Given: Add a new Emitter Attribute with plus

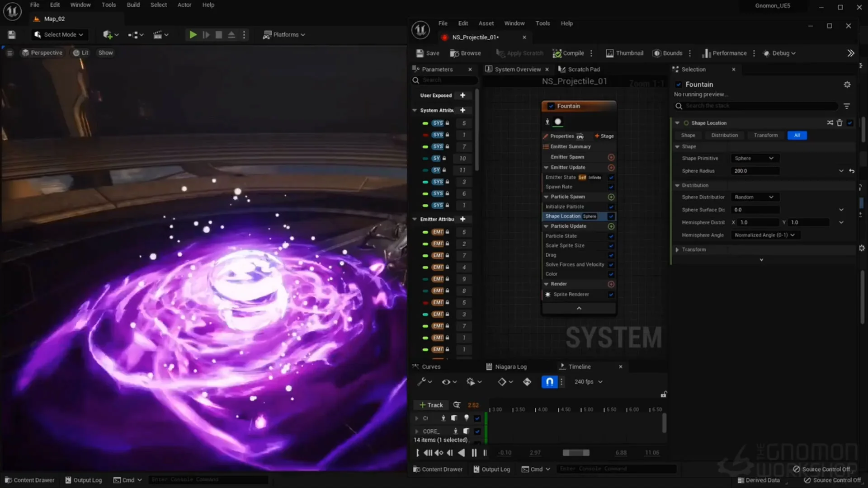Looking at the screenshot, I should (x=462, y=219).
